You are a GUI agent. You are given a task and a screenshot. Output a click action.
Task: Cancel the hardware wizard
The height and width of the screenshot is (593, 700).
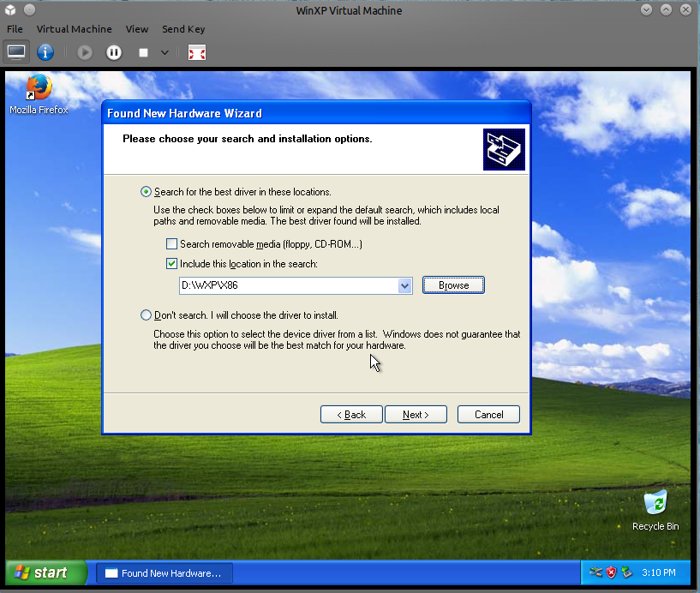488,415
